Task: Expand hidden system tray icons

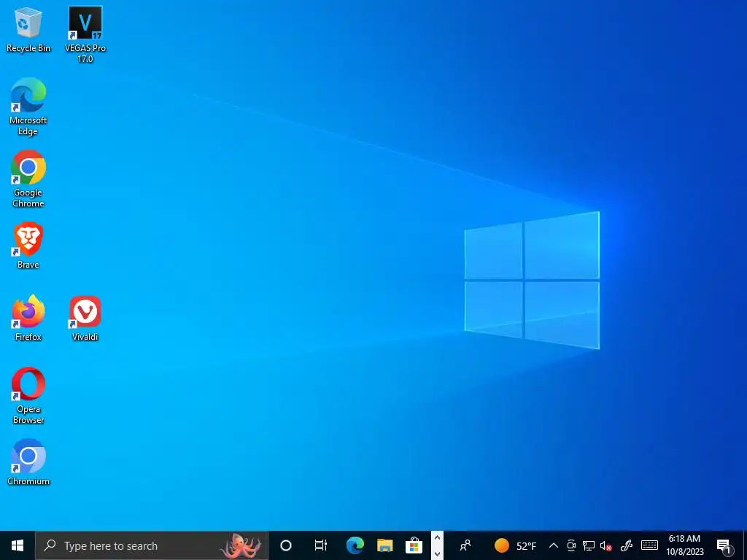Action: (553, 545)
